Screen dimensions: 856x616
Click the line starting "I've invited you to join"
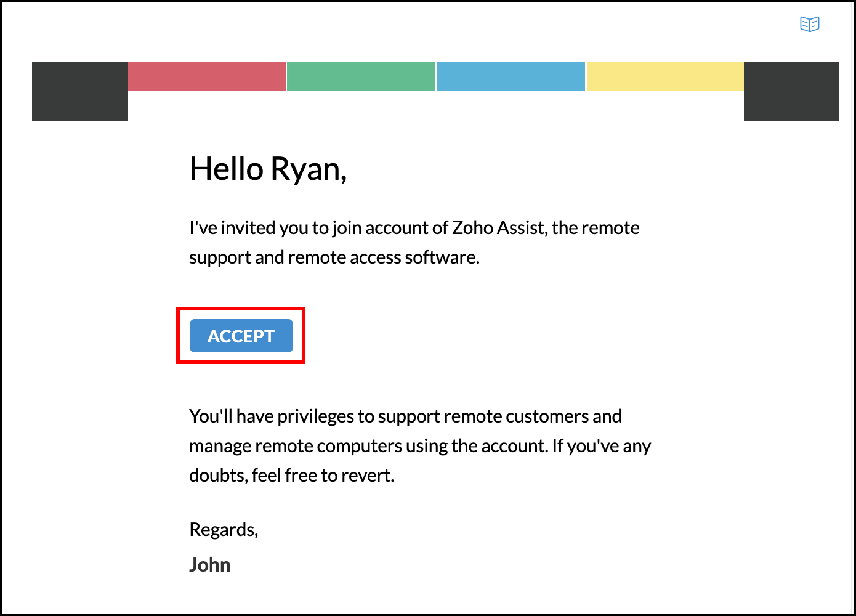(414, 228)
